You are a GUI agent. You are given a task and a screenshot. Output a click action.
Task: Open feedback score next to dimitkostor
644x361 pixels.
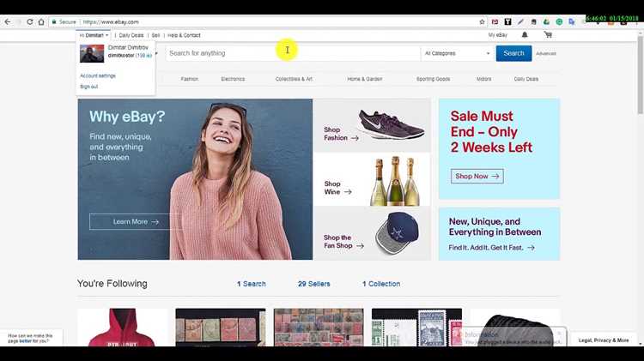[x=143, y=56]
